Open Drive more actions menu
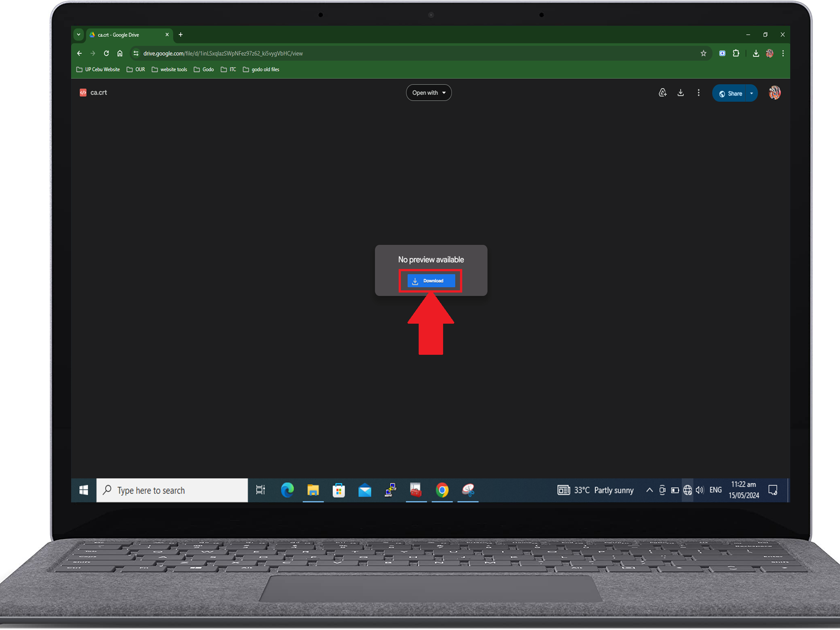 coord(698,92)
